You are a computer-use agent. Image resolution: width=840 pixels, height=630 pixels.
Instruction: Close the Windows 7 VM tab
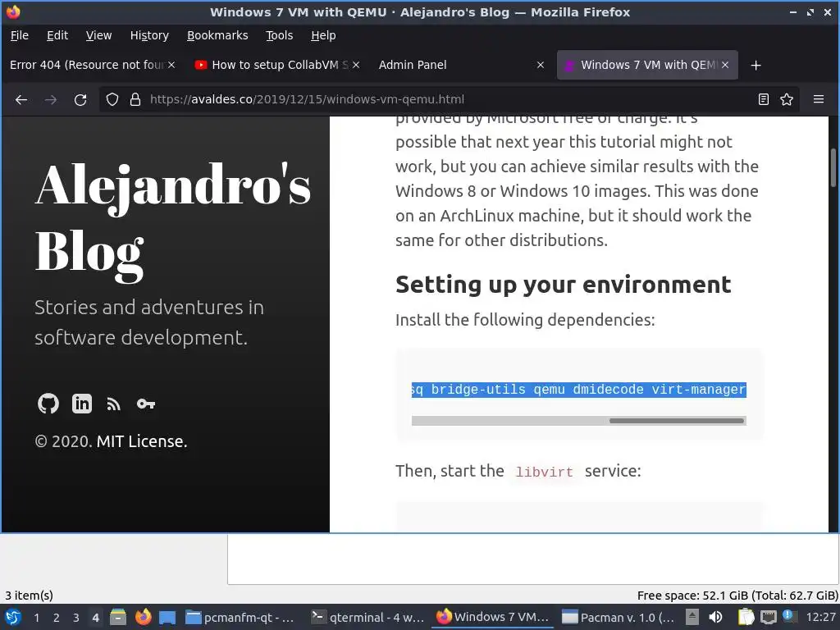point(725,65)
